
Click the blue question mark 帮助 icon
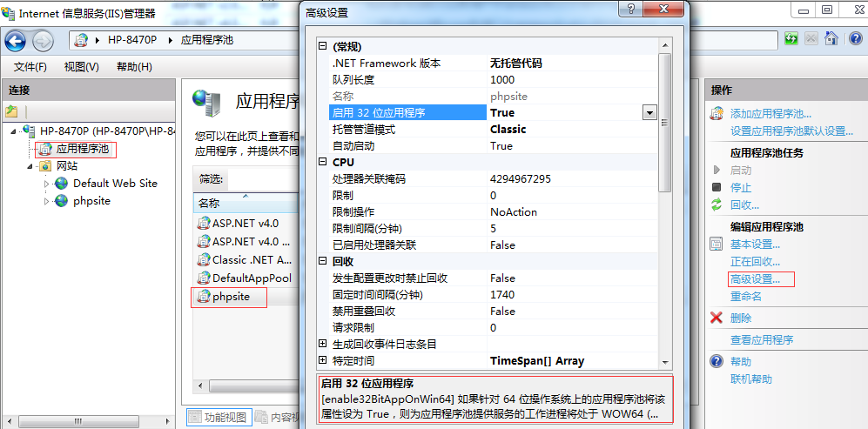717,361
